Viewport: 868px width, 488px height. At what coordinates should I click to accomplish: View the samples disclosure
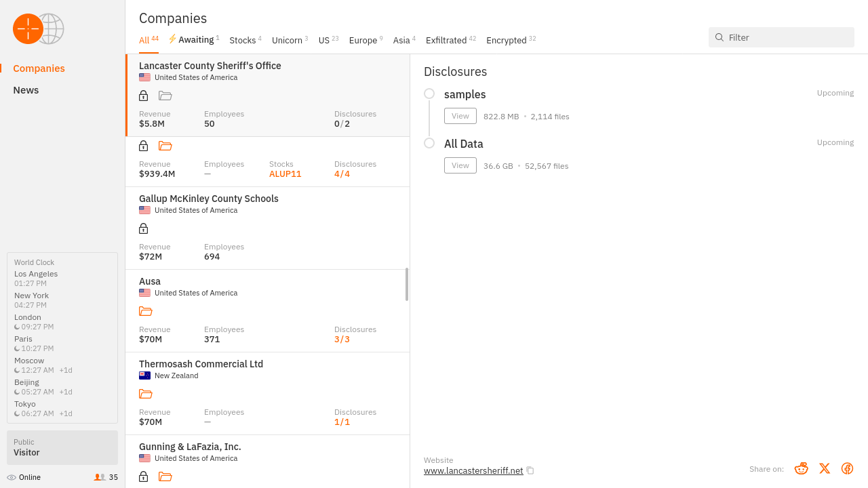[x=460, y=116]
